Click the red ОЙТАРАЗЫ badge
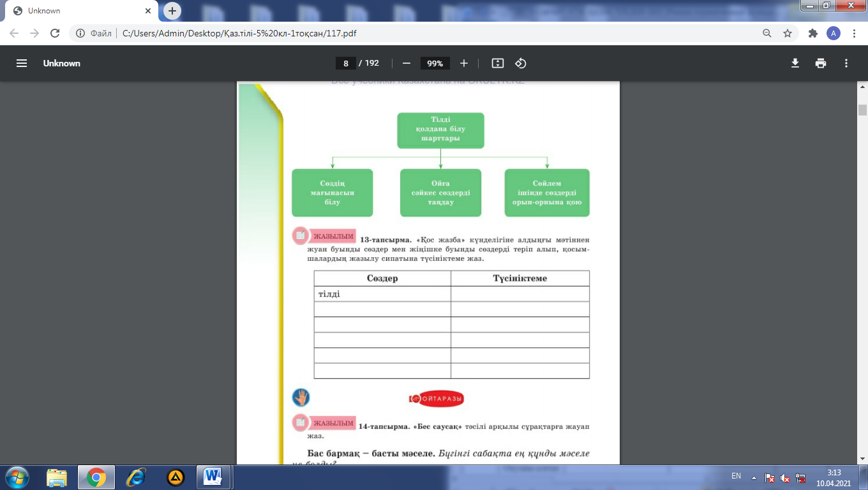868x490 pixels. pyautogui.click(x=437, y=399)
